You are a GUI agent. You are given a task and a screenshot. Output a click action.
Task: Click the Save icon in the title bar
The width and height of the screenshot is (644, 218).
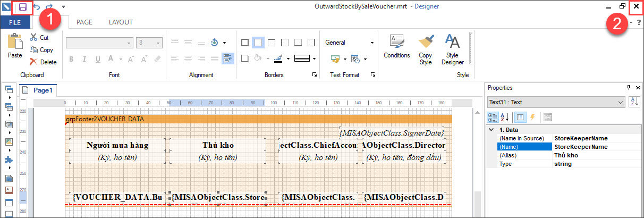point(23,7)
